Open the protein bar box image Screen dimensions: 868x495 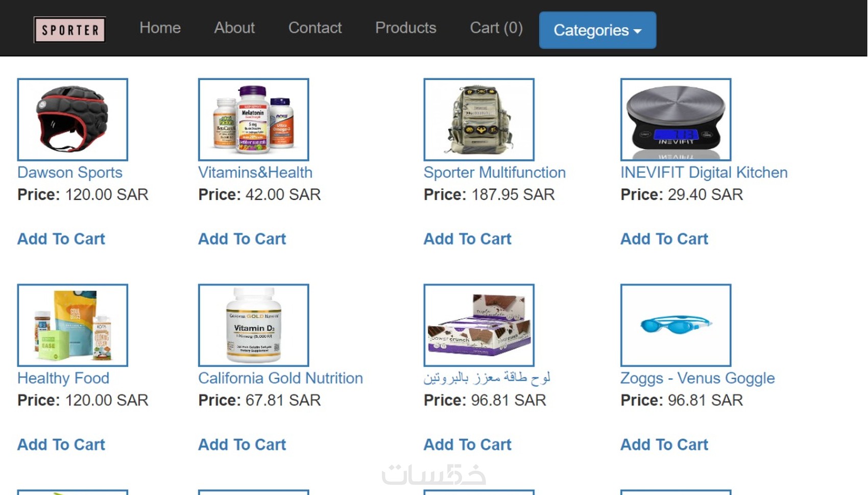coord(478,325)
